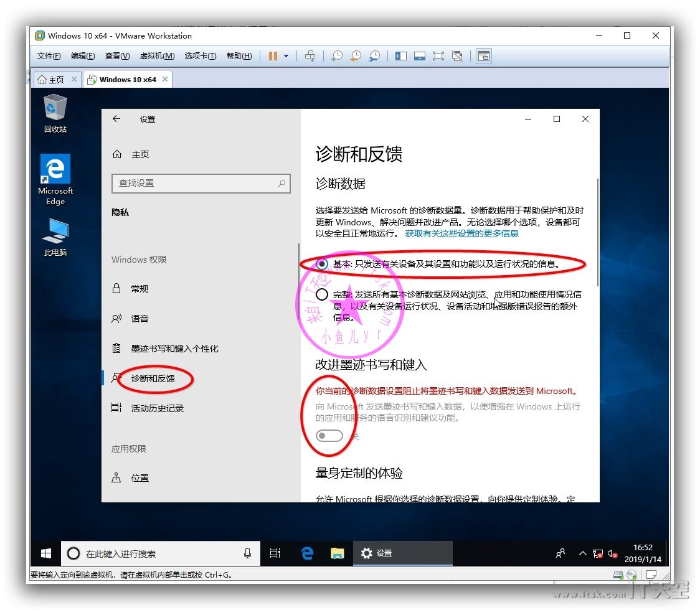Image resolution: width=700 pixels, height=610 pixels.
Task: Select the 回收站 desktop icon
Action: [x=55, y=114]
